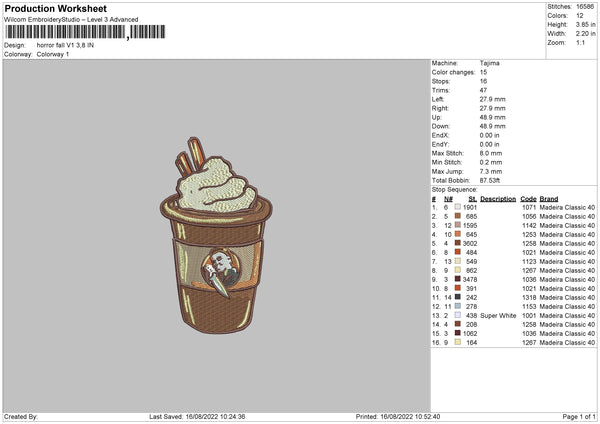Select thread code 1142 in stop 3
600x424 pixels.
529,225
